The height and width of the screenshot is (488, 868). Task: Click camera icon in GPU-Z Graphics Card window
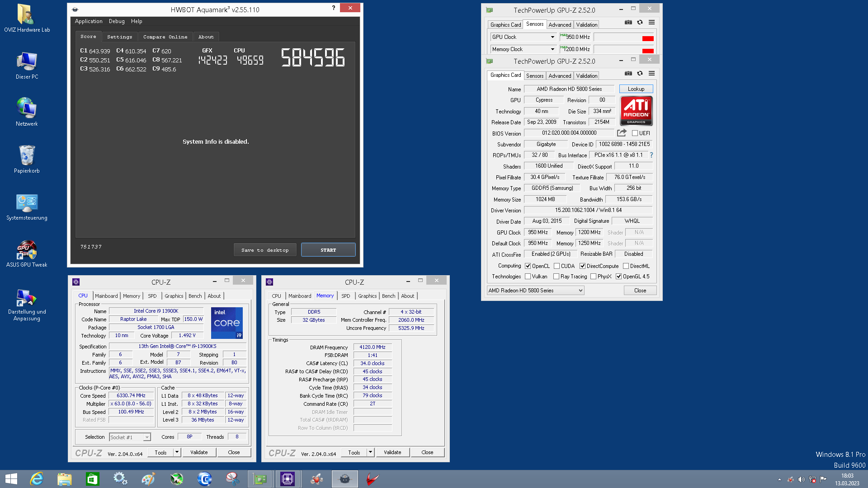pos(628,74)
